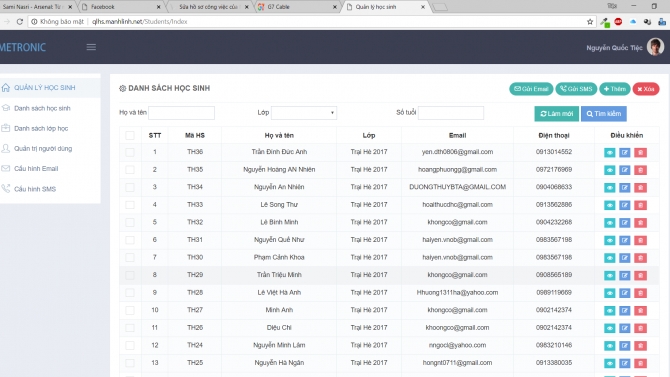Edit record of Nguyễn Hà Ngân

[625, 363]
